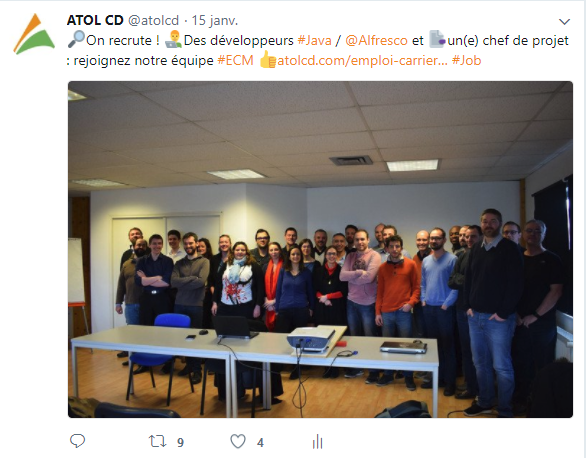Image resolution: width=586 pixels, height=458 pixels.
Task: Click the magnifying glass emoji
Action: click(76, 40)
